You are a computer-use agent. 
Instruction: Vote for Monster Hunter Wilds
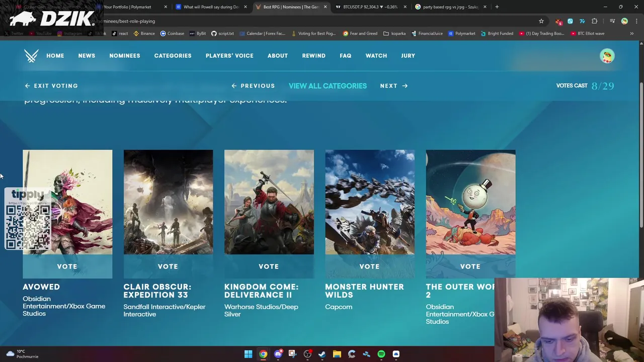click(x=370, y=266)
